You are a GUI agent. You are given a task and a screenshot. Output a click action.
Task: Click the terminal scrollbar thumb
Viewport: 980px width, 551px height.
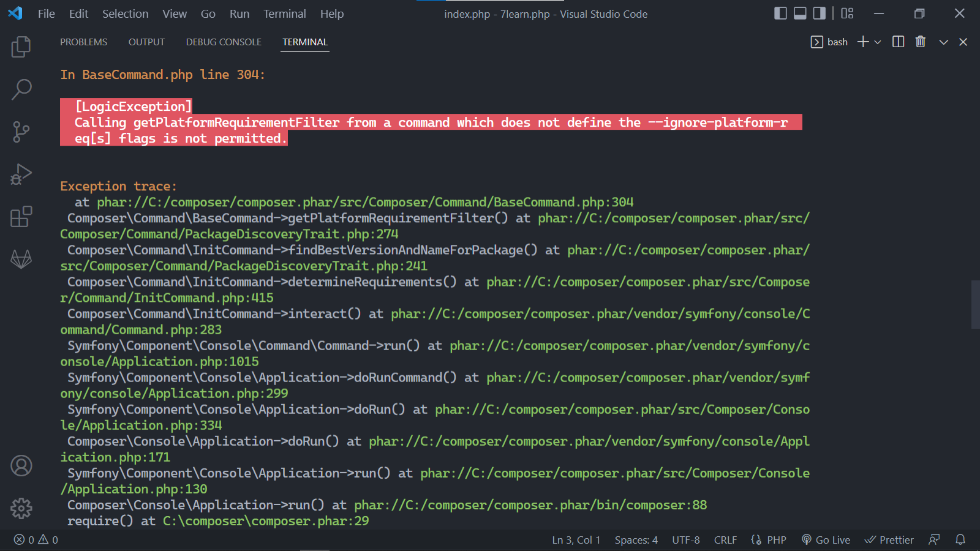click(x=975, y=304)
